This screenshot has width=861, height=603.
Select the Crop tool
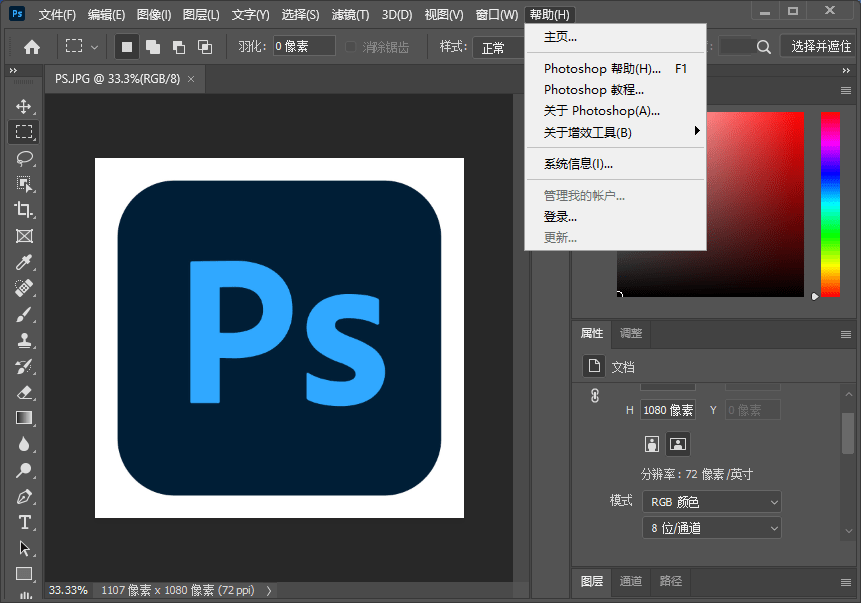coord(24,210)
